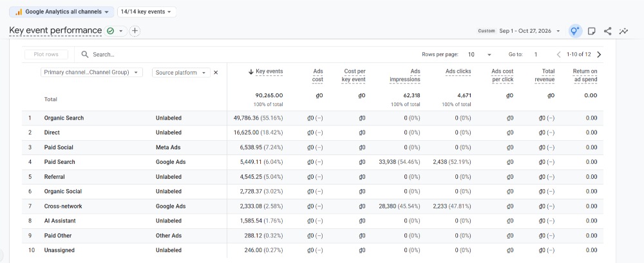Screen dimensions: 644x263
Task: Select the Direct row label
Action: pos(52,133)
